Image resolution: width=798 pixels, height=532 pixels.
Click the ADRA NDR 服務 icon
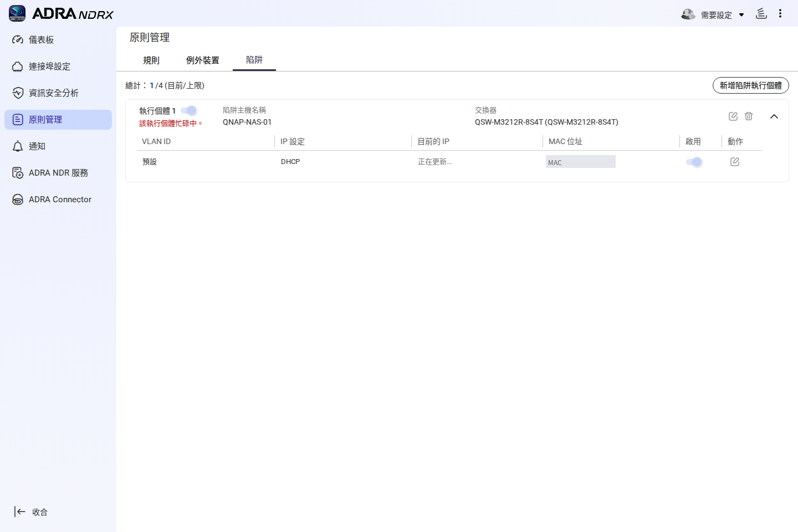[x=18, y=173]
